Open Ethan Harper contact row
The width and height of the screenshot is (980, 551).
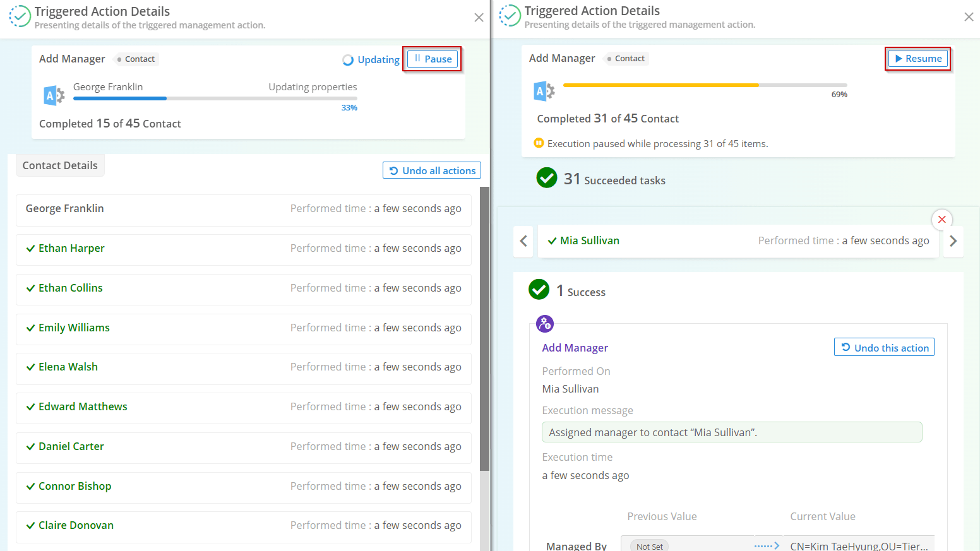tap(244, 249)
